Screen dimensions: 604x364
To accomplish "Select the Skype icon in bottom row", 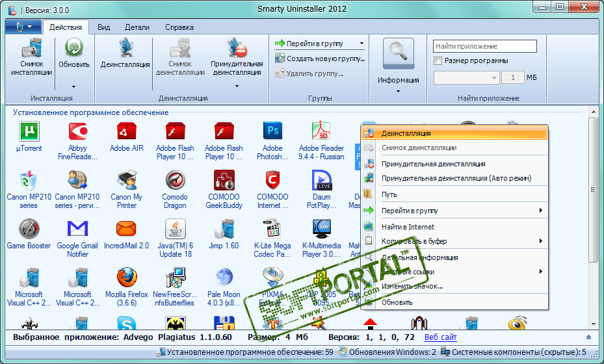I will (x=126, y=323).
